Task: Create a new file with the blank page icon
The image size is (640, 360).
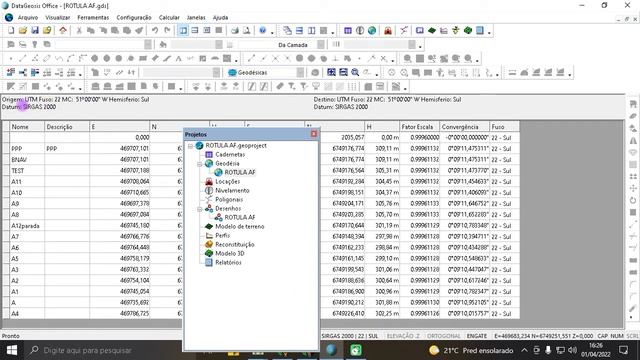Action: click(x=11, y=31)
